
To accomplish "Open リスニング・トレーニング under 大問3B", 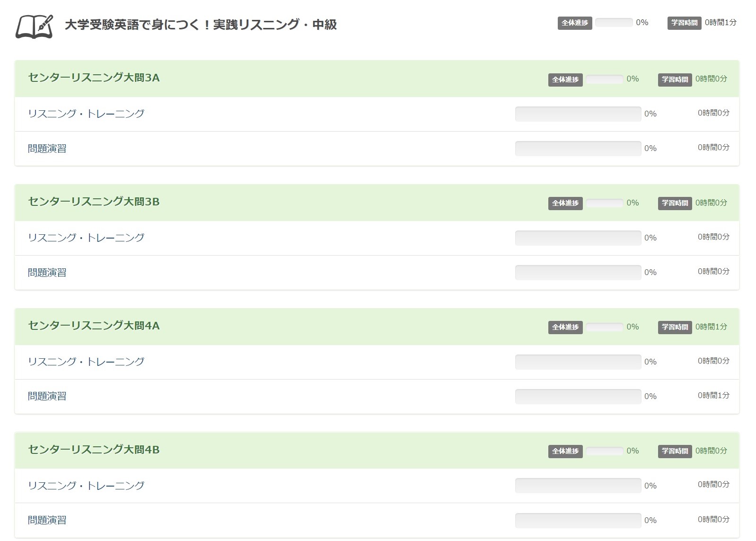I will coord(86,238).
